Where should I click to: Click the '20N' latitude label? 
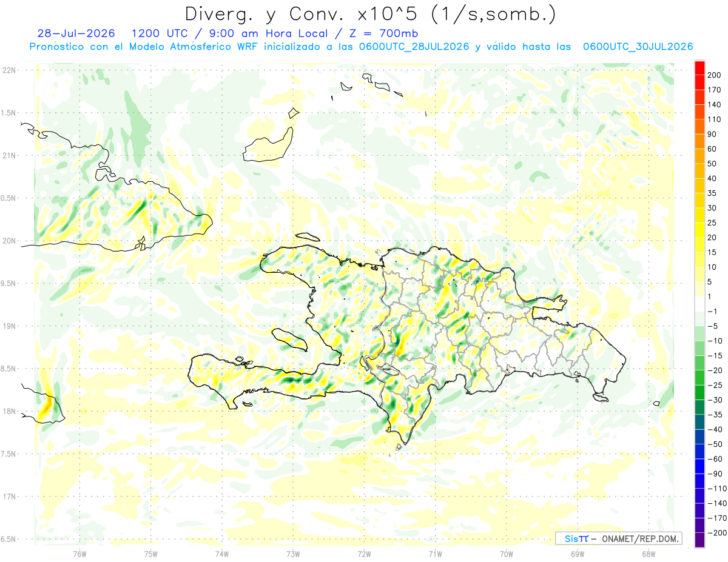pos(9,241)
